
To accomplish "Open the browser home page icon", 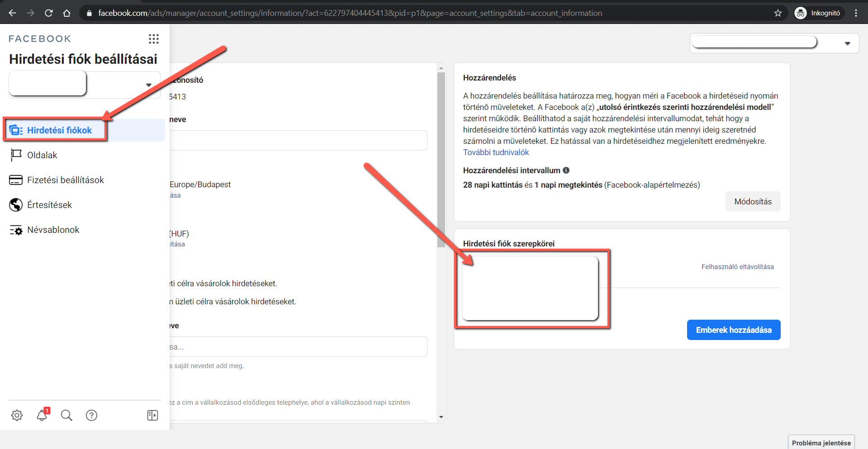I will (67, 13).
